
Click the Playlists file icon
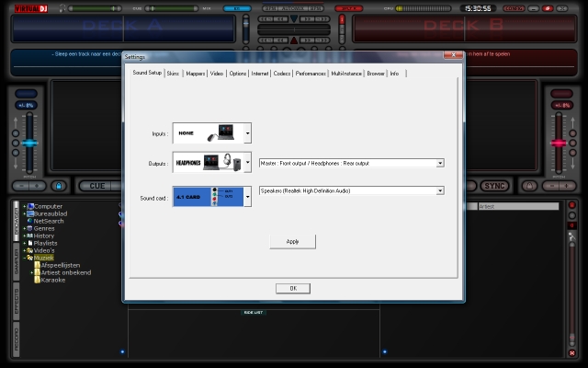coord(30,243)
